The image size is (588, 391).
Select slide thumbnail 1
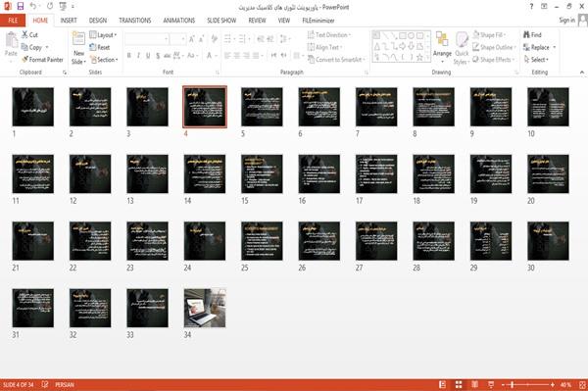pyautogui.click(x=33, y=107)
